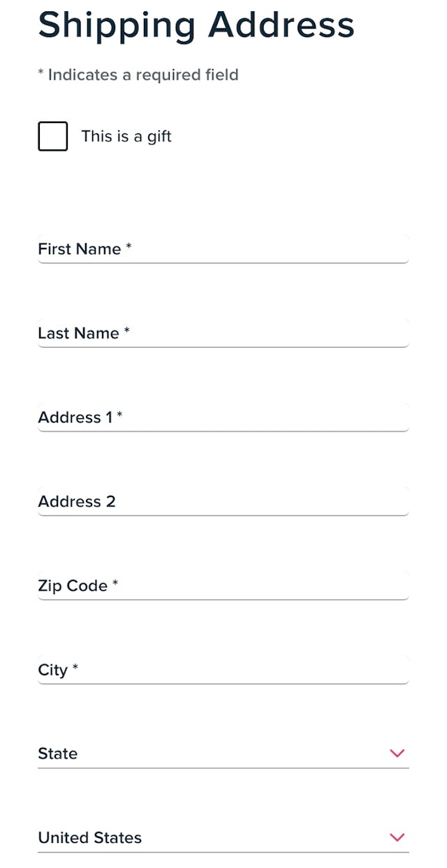Click into the Zip Code field
447x868 pixels.
coord(222,586)
